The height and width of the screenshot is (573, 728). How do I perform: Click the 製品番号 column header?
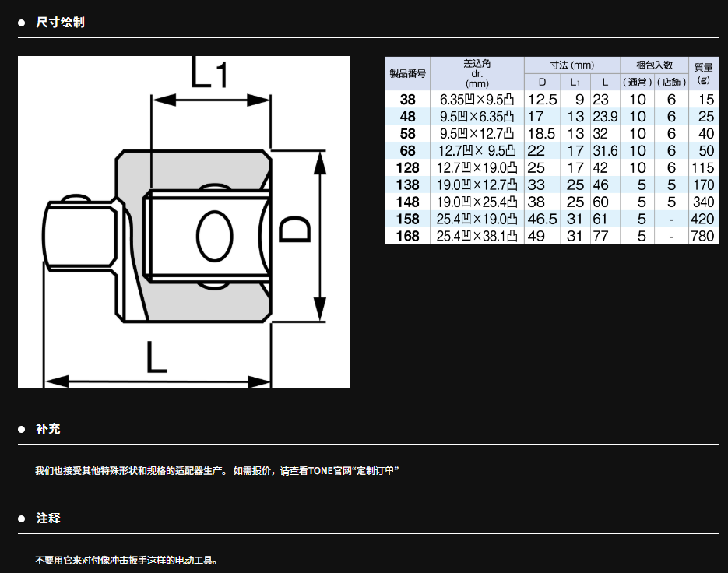(407, 73)
